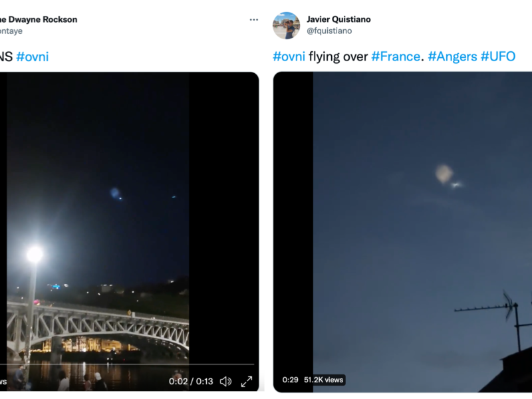
Task: Click the glowing object in the right video
Action: coord(444,174)
